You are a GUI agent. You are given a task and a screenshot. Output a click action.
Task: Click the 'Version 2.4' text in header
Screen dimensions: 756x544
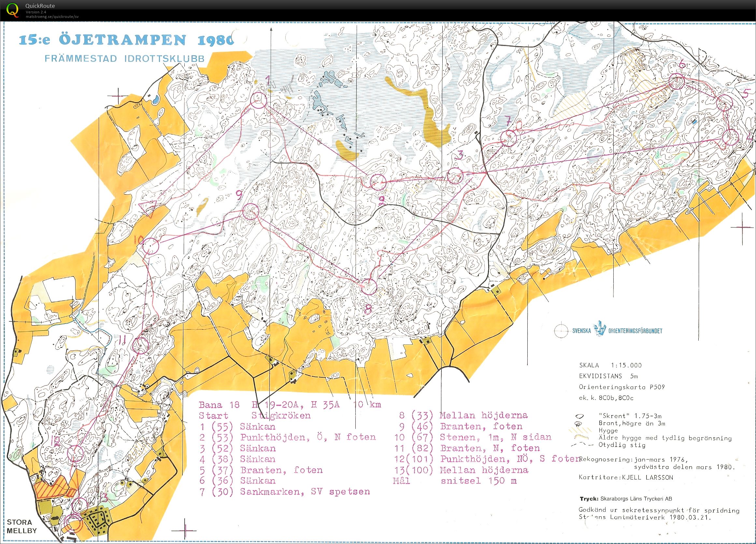(x=36, y=12)
